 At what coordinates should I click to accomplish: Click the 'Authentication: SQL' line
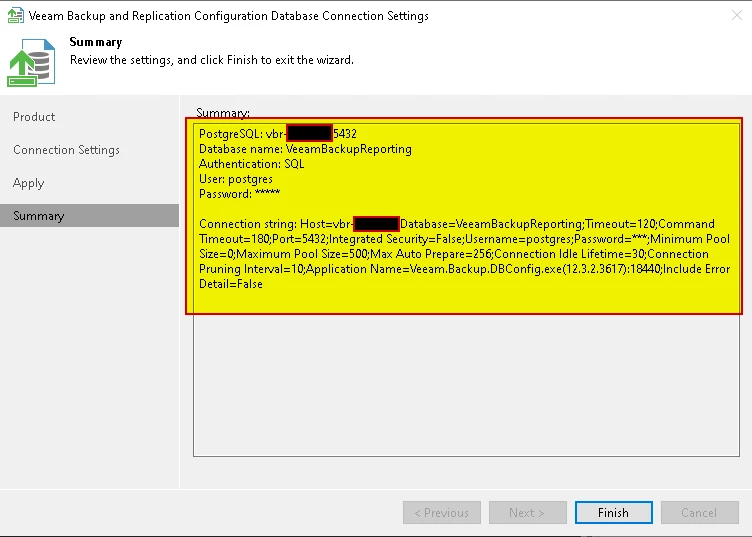coord(251,163)
